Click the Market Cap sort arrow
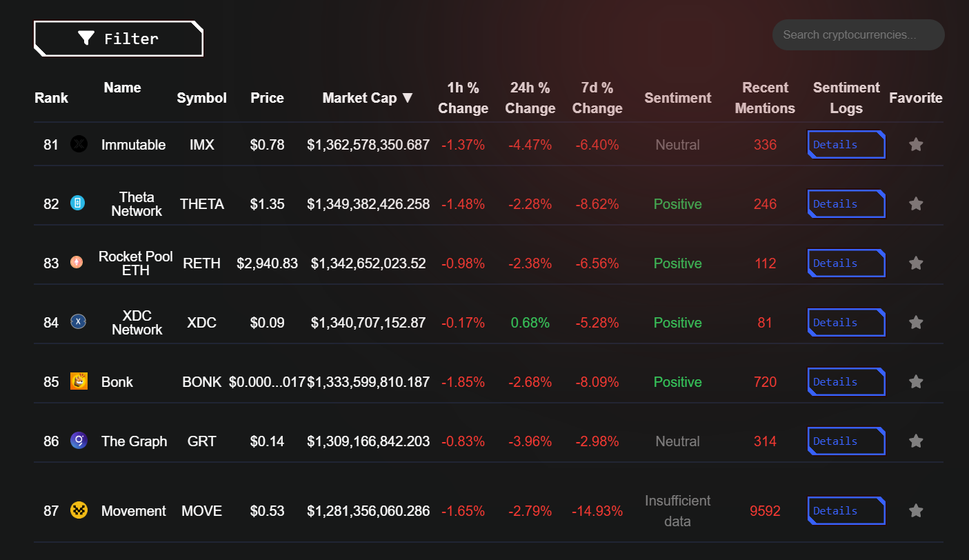 [x=408, y=98]
